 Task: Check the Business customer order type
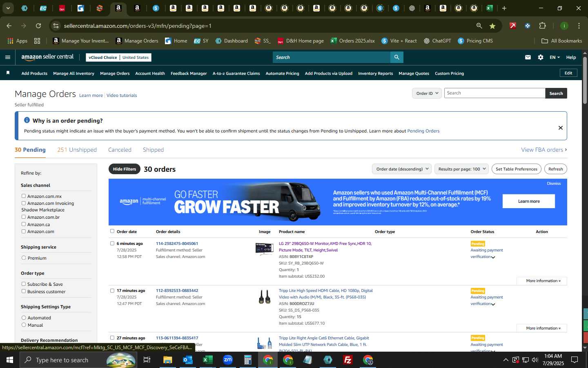point(24,292)
